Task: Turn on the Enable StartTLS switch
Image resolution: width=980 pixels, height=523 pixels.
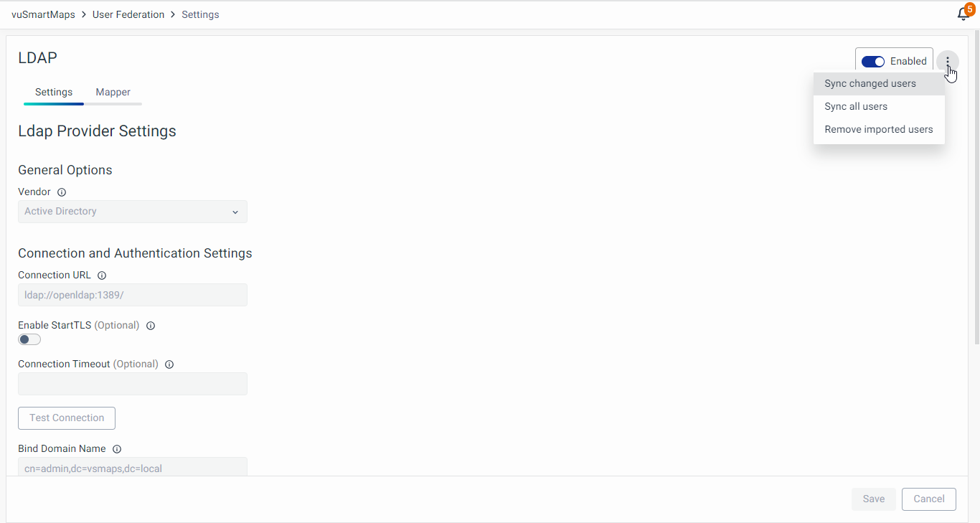Action: [x=29, y=339]
